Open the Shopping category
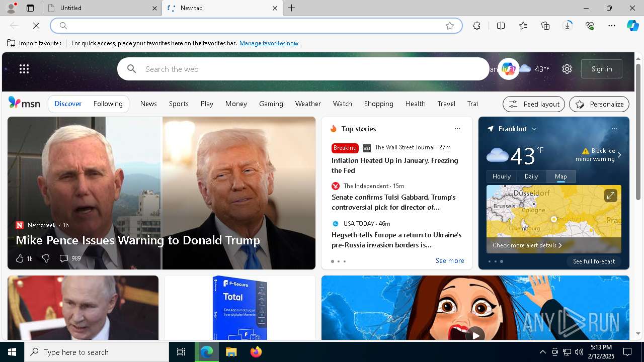The width and height of the screenshot is (644, 362). (x=379, y=104)
